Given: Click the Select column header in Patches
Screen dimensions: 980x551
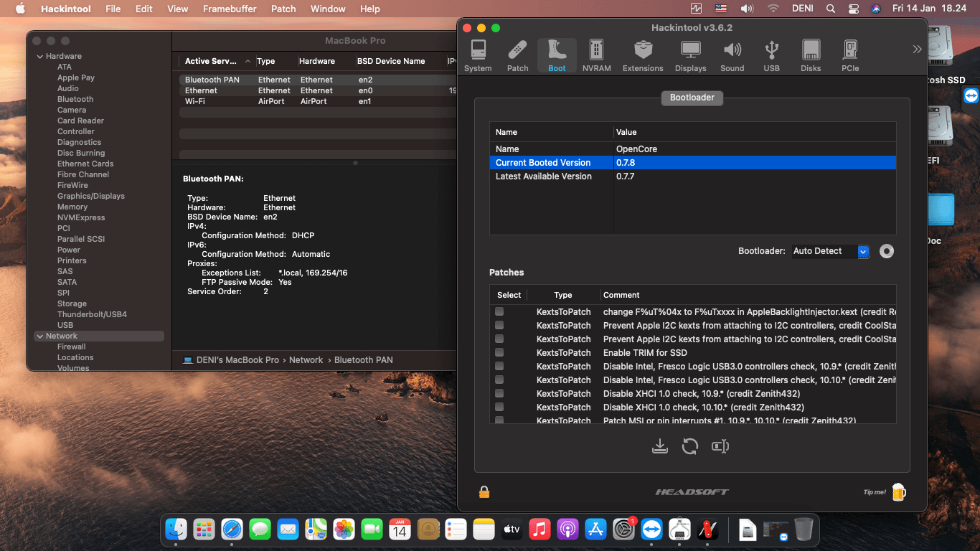Looking at the screenshot, I should [509, 295].
